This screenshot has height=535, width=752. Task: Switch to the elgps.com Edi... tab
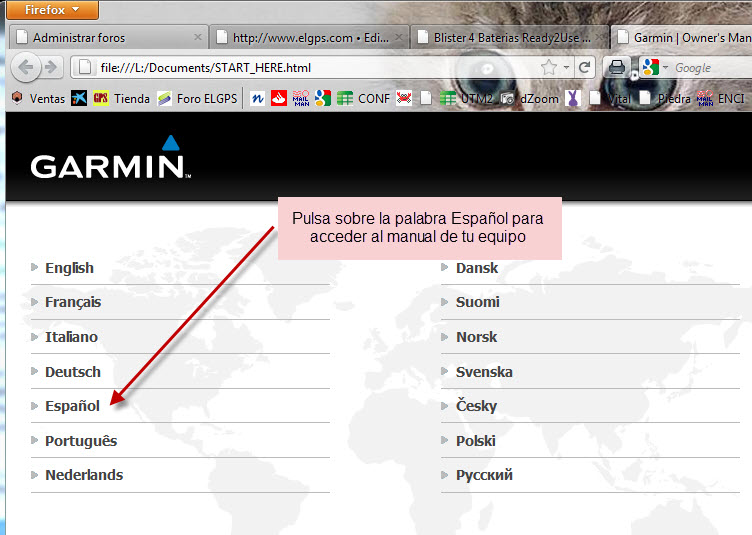pyautogui.click(x=309, y=37)
